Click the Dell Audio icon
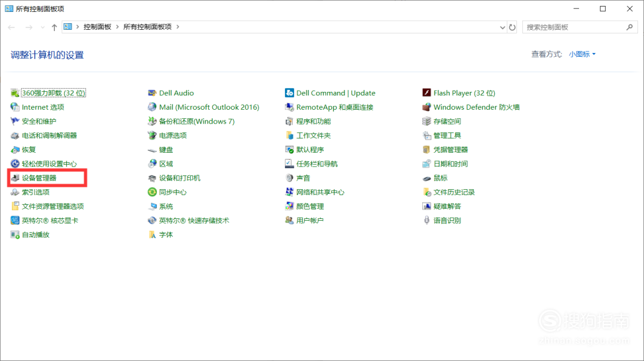This screenshot has height=361, width=644. point(152,93)
